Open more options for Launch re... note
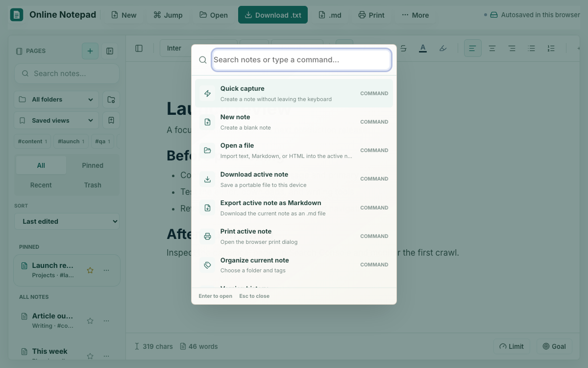Viewport: 588px width, 368px height. tap(106, 270)
